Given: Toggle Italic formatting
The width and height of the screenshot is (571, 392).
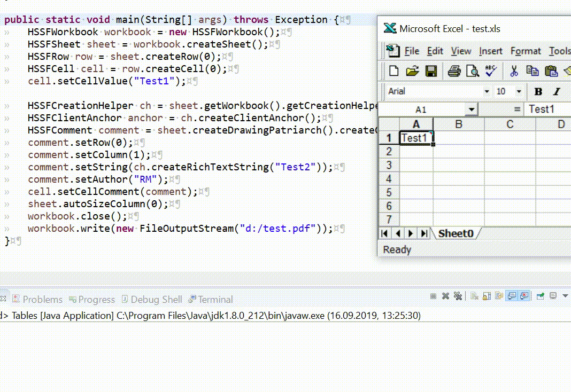Looking at the screenshot, I should point(557,92).
